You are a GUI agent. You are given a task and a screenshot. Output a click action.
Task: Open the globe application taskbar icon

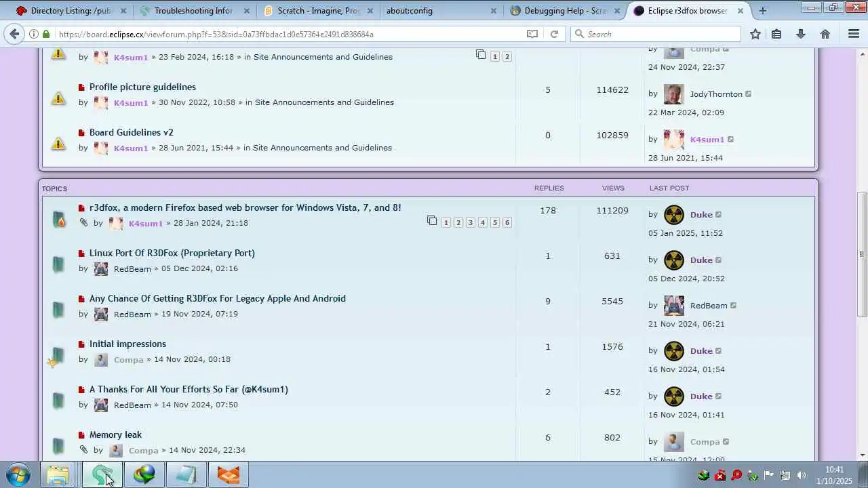click(144, 474)
